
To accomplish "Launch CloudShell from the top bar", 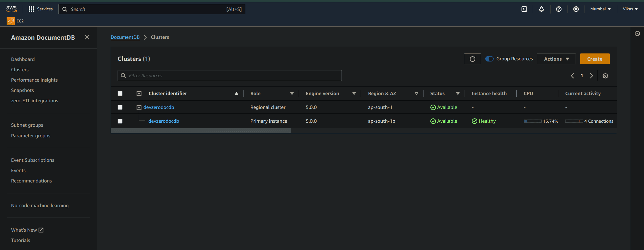I will point(524,9).
